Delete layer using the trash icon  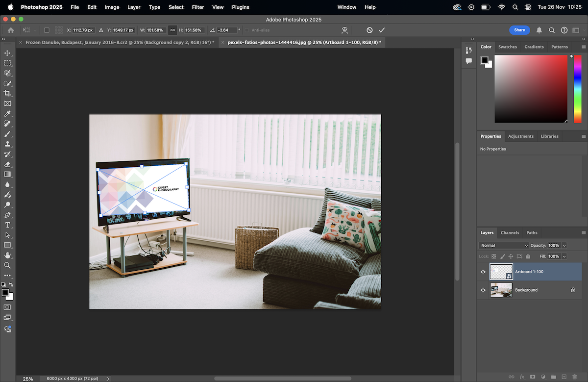click(574, 377)
